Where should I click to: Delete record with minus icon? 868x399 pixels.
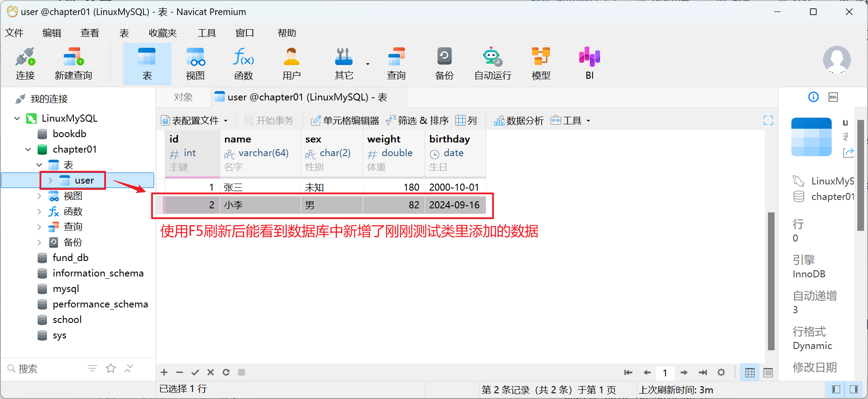coord(179,372)
